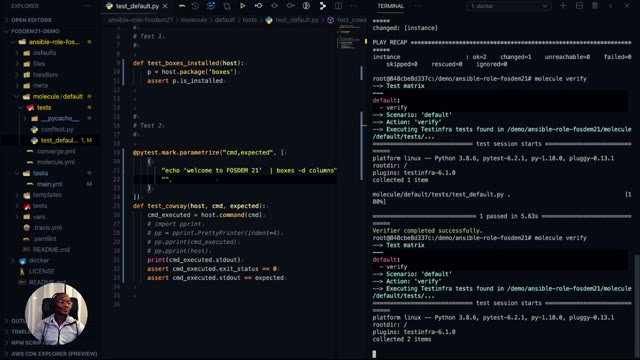The image size is (640, 360).
Task: Open editor more actions ellipsis
Action: pos(354,6)
